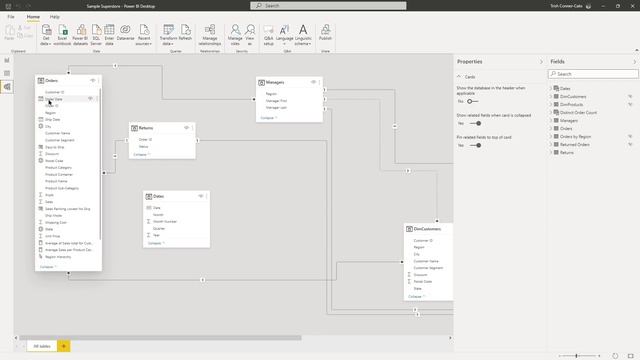The image size is (640, 360).
Task: Collapse the Orders table card
Action: tap(48, 267)
